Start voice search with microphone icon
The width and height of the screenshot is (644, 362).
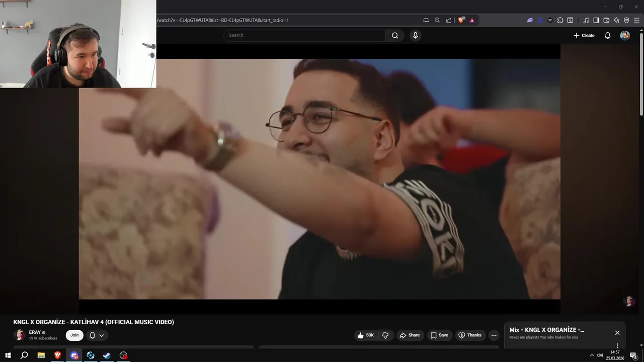[415, 35]
